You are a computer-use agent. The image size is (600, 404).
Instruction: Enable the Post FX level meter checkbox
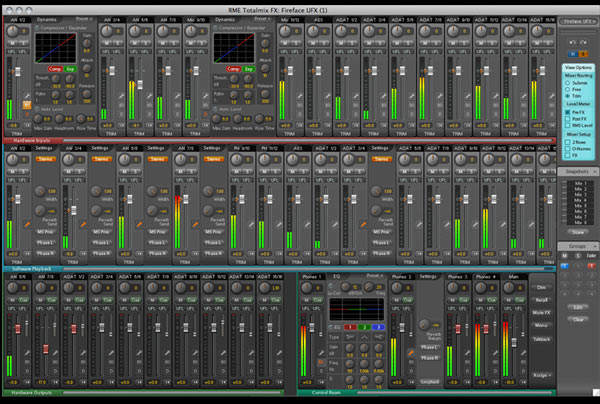(x=568, y=119)
